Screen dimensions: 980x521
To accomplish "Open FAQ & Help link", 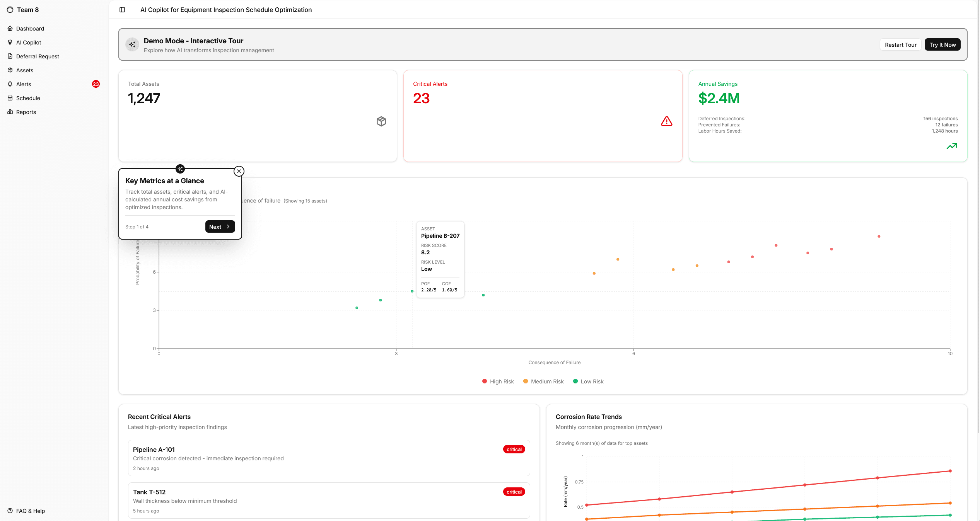I will [30, 511].
